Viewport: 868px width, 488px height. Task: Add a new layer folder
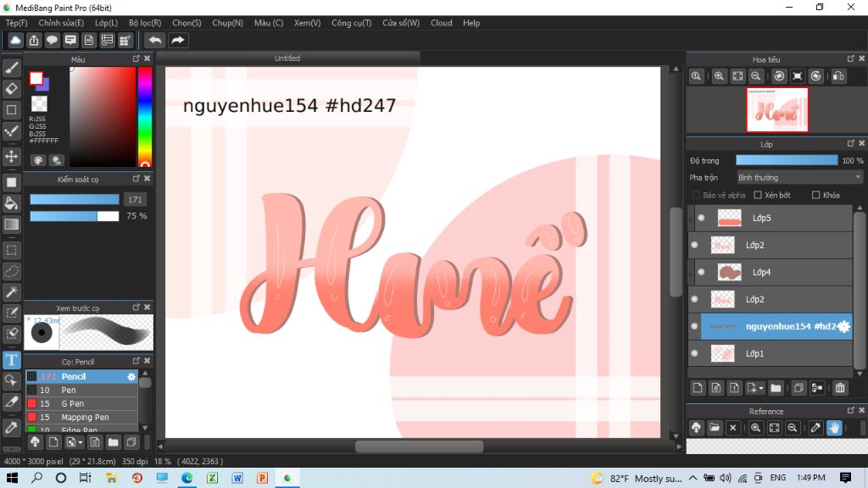click(776, 388)
